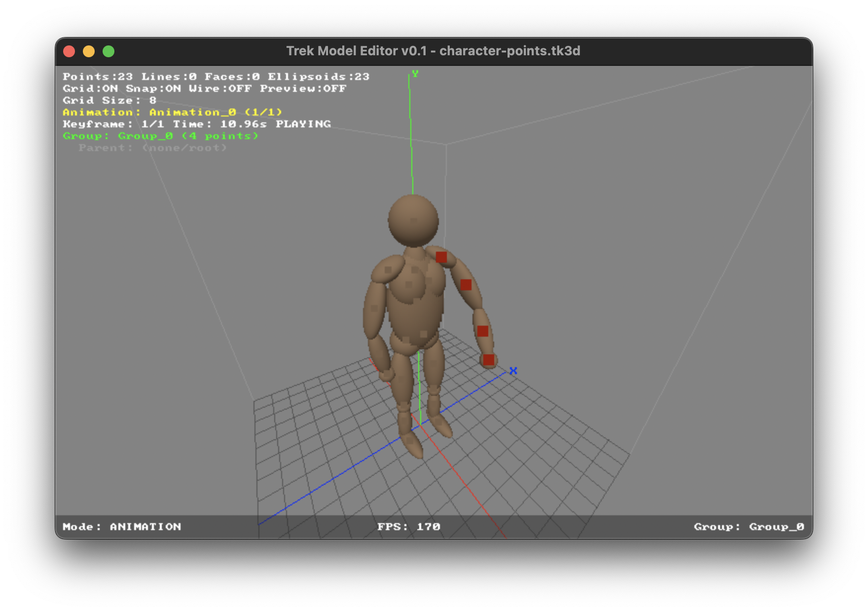The height and width of the screenshot is (612, 868).
Task: Select the red keyframe marker on the shoulder
Action: point(441,257)
